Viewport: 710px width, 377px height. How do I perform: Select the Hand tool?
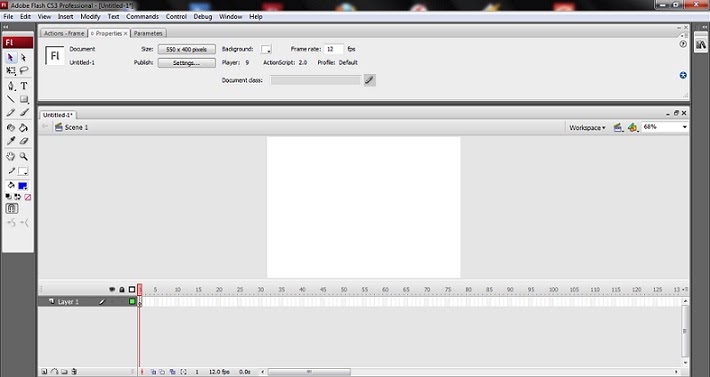tap(10, 157)
